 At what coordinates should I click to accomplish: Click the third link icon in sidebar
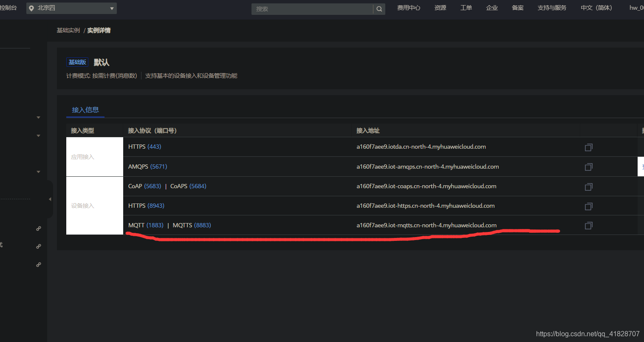pyautogui.click(x=39, y=265)
